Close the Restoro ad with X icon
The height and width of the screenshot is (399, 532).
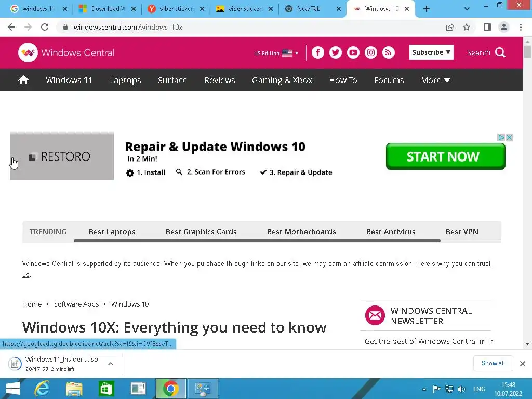[509, 137]
